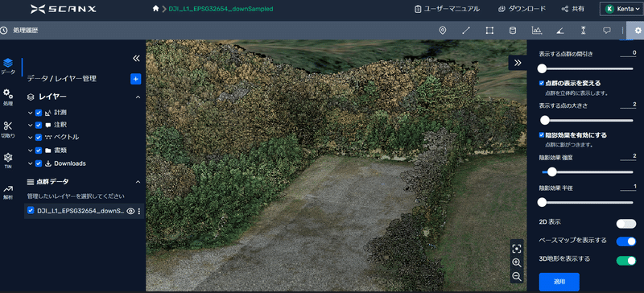Open the Kenta user dropdown
The image size is (644, 293).
pos(621,9)
